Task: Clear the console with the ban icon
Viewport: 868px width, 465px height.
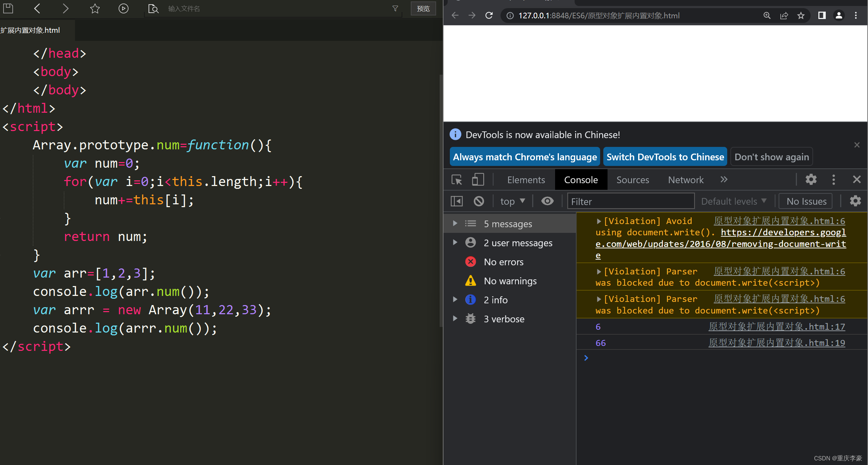Action: click(479, 201)
